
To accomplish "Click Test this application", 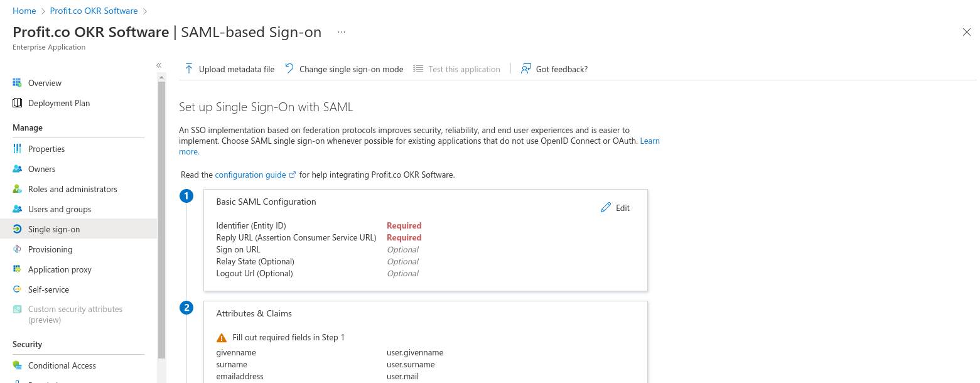I will tap(457, 69).
